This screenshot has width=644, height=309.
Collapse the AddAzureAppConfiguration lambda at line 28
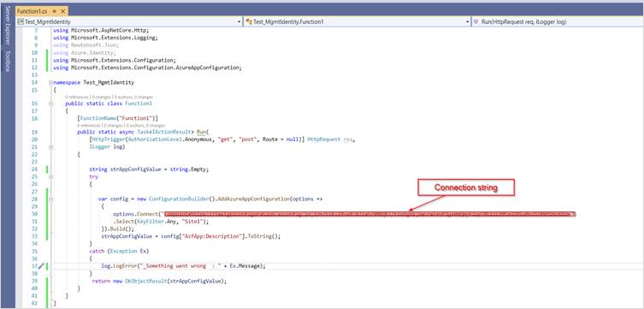(x=51, y=199)
